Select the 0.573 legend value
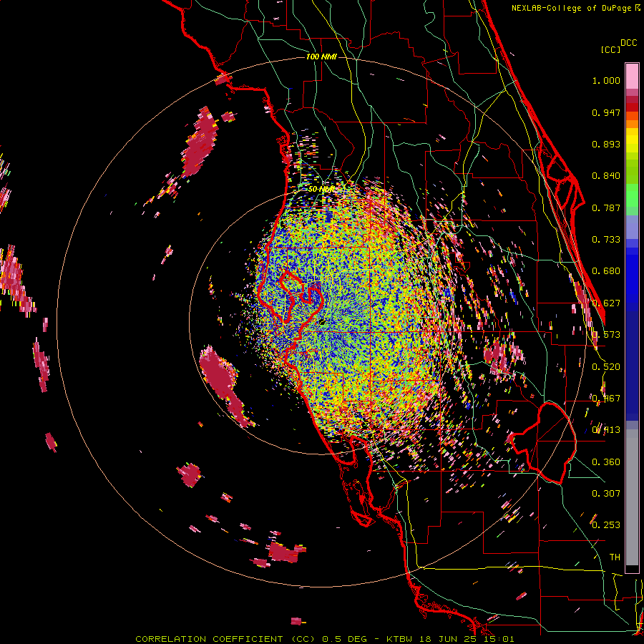 coord(606,335)
